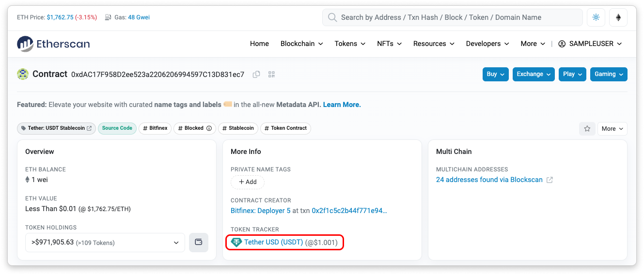The height and width of the screenshot is (275, 644).
Task: Open the More dropdown beside the star
Action: click(612, 129)
